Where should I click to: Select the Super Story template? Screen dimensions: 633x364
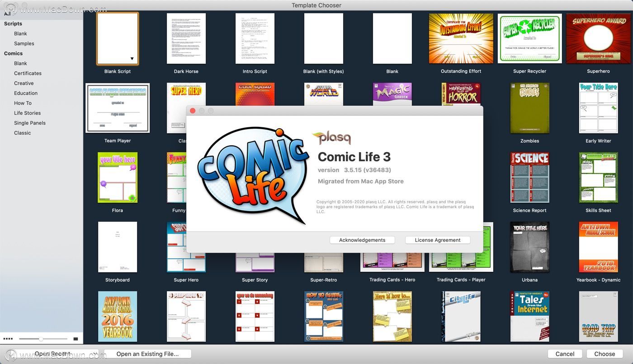point(255,263)
